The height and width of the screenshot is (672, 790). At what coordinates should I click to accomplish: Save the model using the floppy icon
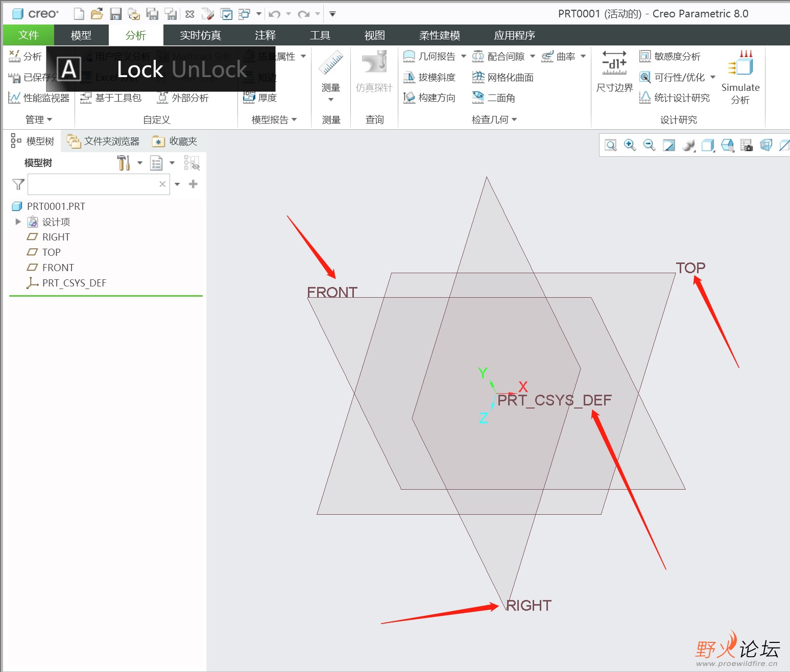pyautogui.click(x=116, y=14)
